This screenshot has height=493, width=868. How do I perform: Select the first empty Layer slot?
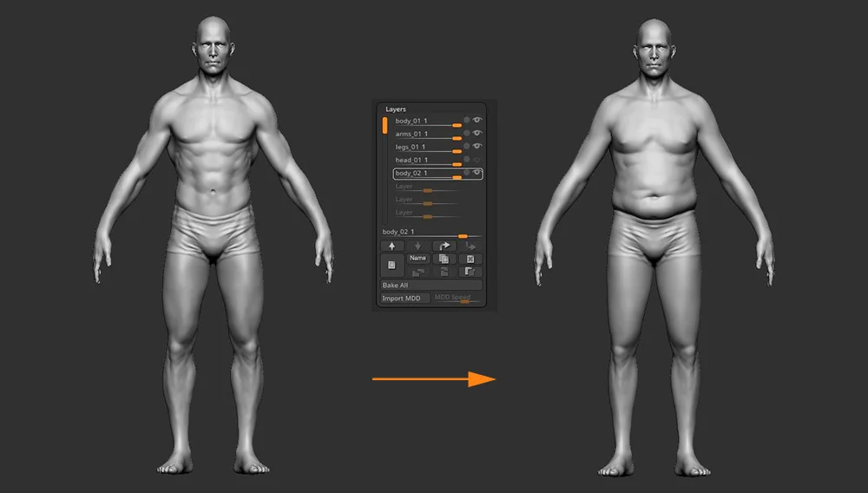[x=427, y=187]
